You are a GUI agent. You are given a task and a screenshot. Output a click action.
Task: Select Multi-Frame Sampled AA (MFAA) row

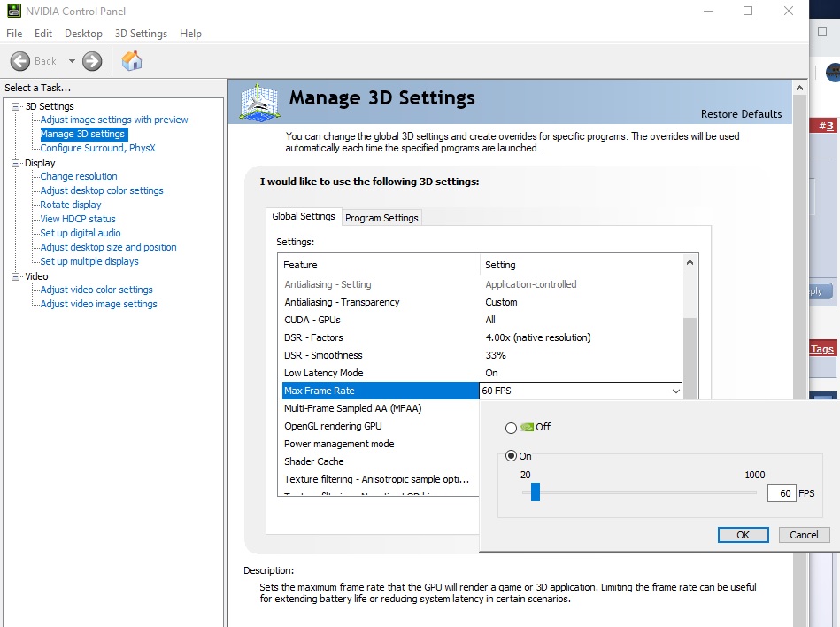381,408
